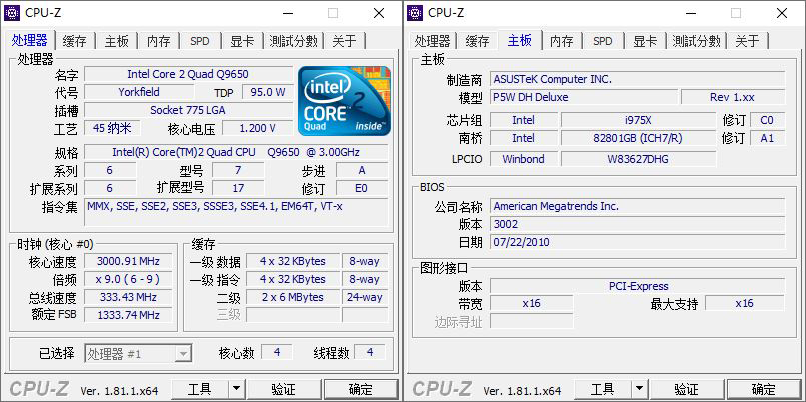Click the 3002 BIOS version value

pos(637,224)
